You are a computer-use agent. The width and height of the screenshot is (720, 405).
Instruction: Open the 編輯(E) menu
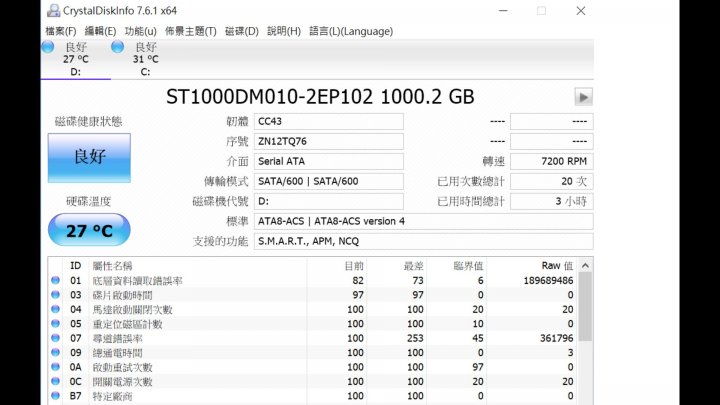[x=100, y=31]
